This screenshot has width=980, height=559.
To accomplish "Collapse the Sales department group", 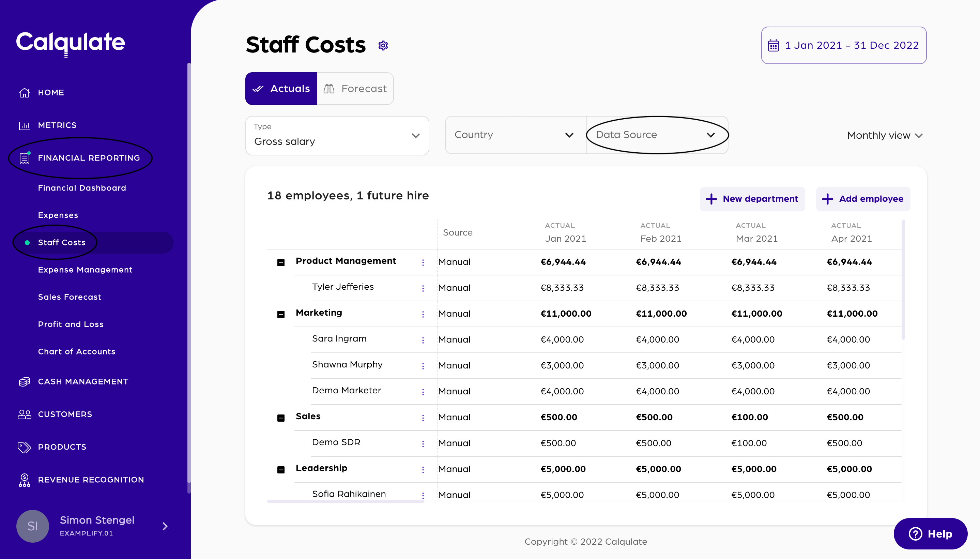I will (281, 418).
